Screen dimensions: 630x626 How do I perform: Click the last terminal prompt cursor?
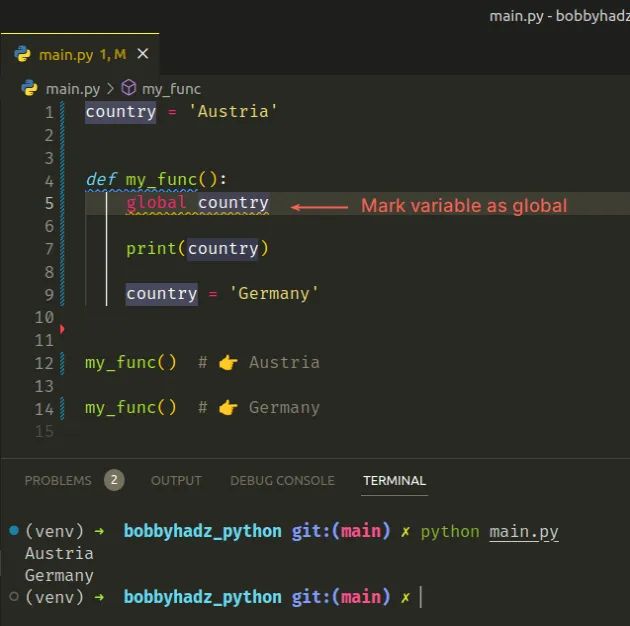pos(421,597)
